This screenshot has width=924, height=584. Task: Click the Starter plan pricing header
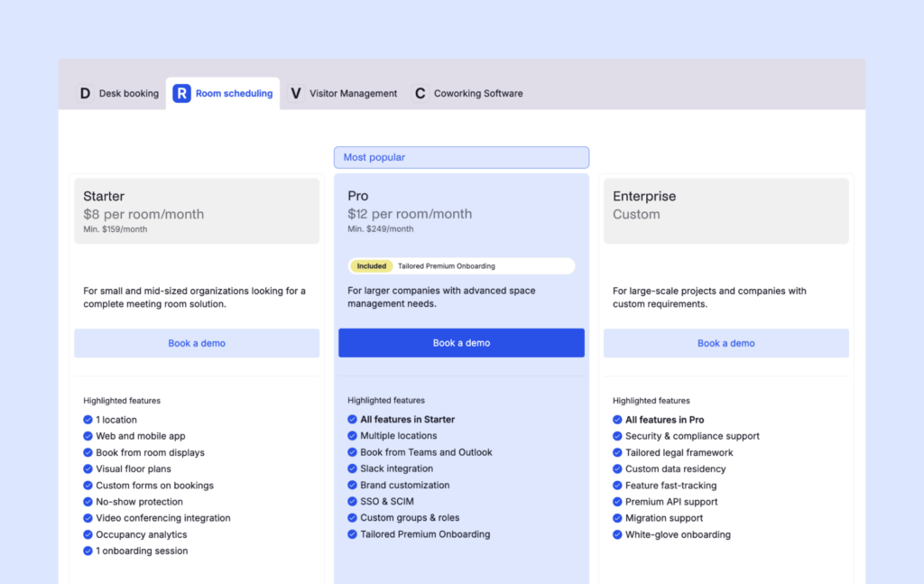tap(197, 211)
